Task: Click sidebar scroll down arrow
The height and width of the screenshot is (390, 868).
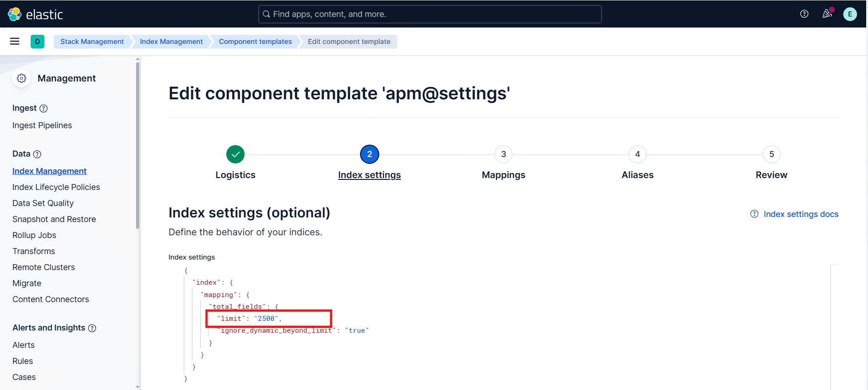Action: pos(137,387)
